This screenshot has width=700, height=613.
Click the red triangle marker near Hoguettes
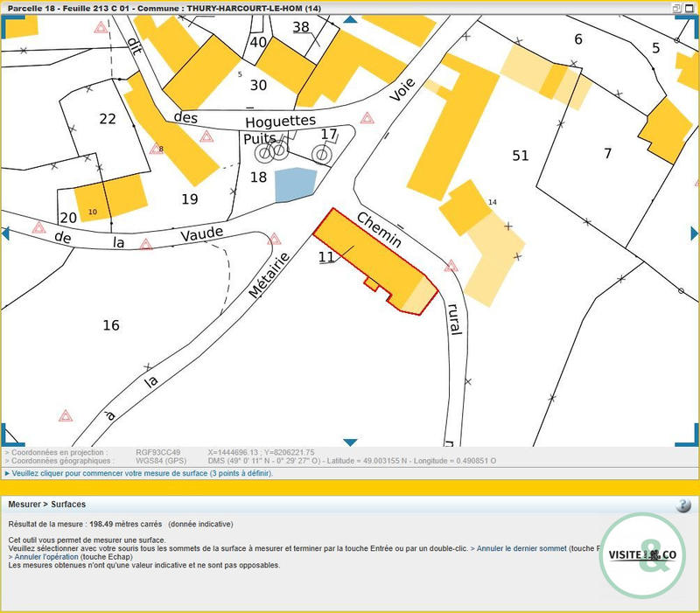pos(367,118)
